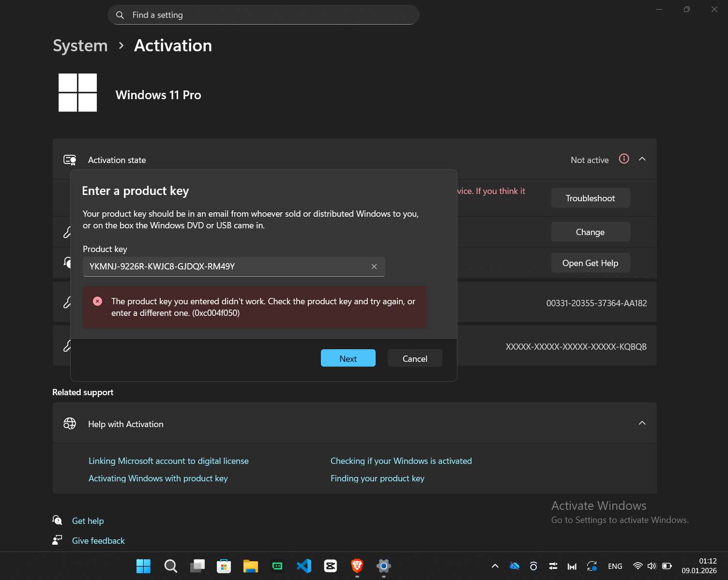
Task: Click the Windows logo beside Windows 11 Pro
Action: [x=77, y=92]
